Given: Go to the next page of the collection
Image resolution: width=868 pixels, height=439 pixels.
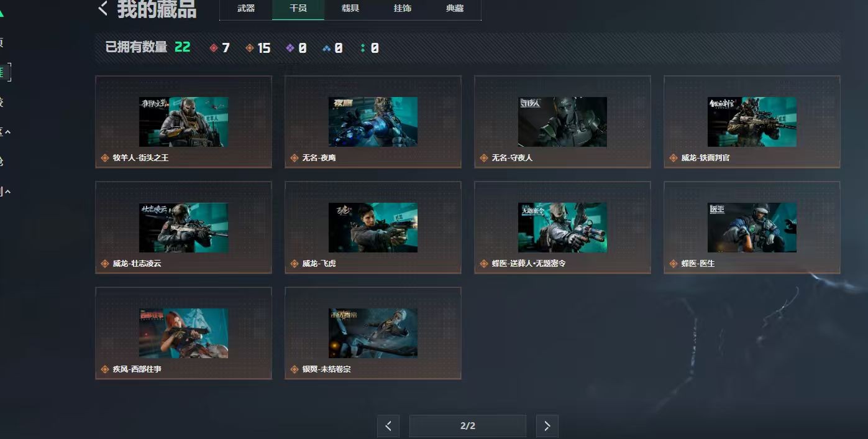Looking at the screenshot, I should click(x=547, y=426).
